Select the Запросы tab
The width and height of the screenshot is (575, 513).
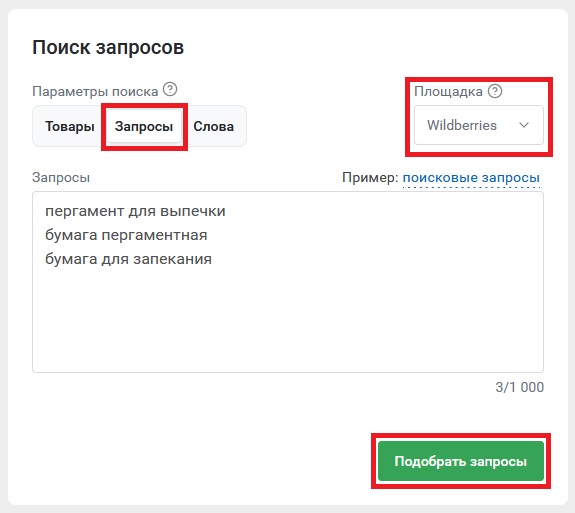tap(144, 127)
